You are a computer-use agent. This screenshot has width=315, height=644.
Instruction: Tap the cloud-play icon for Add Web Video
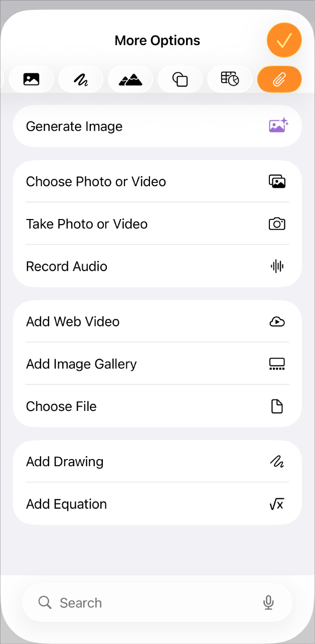tap(277, 321)
